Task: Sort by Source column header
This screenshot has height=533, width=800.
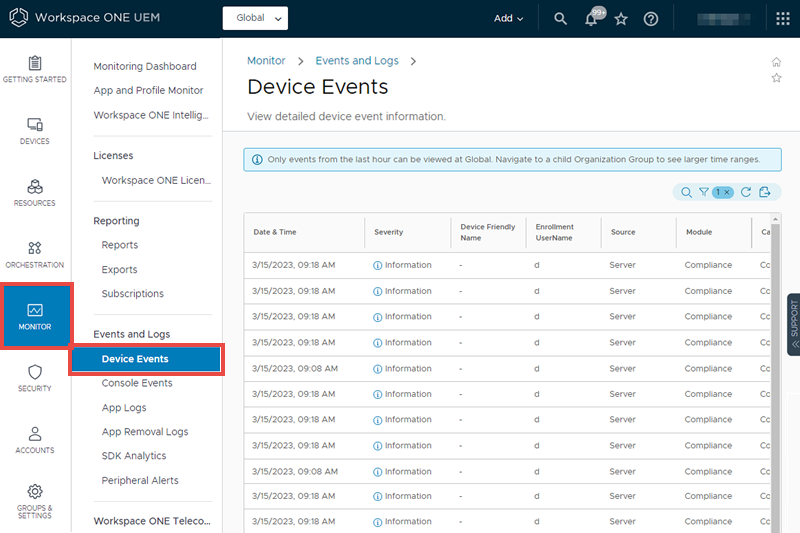Action: point(623,232)
